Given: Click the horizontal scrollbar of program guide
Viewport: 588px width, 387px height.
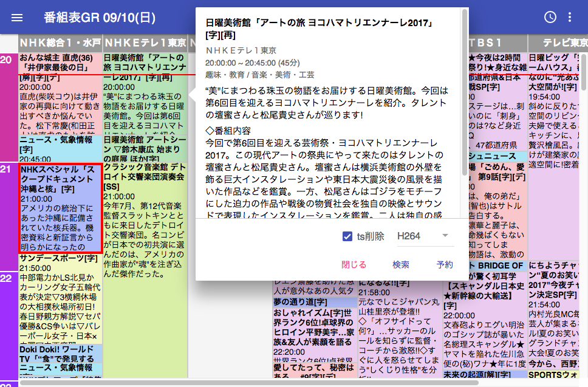Looking at the screenshot, I should pos(250,383).
